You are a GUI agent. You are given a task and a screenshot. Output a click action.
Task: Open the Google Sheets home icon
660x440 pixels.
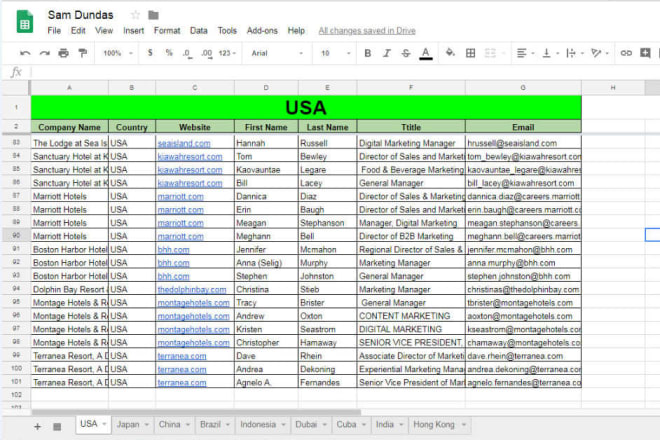pos(25,21)
